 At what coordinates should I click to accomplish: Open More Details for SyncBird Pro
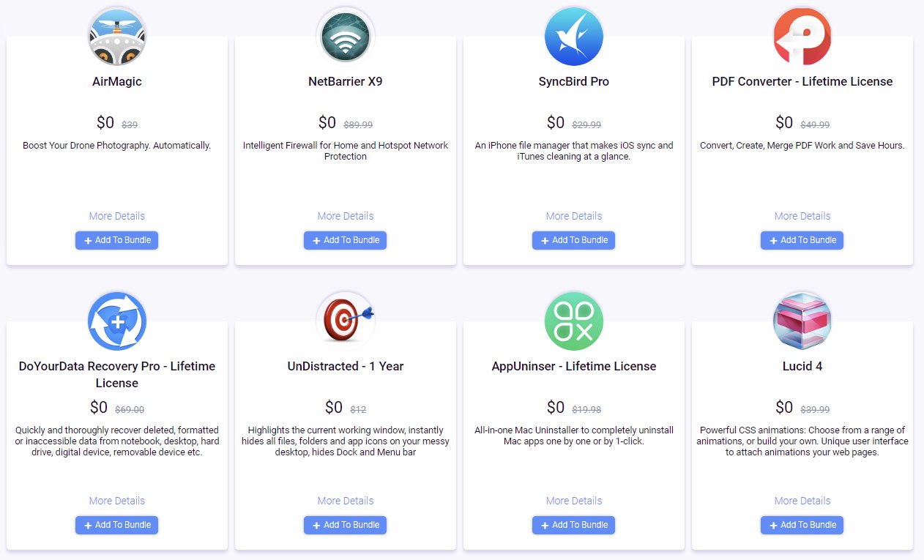click(574, 216)
